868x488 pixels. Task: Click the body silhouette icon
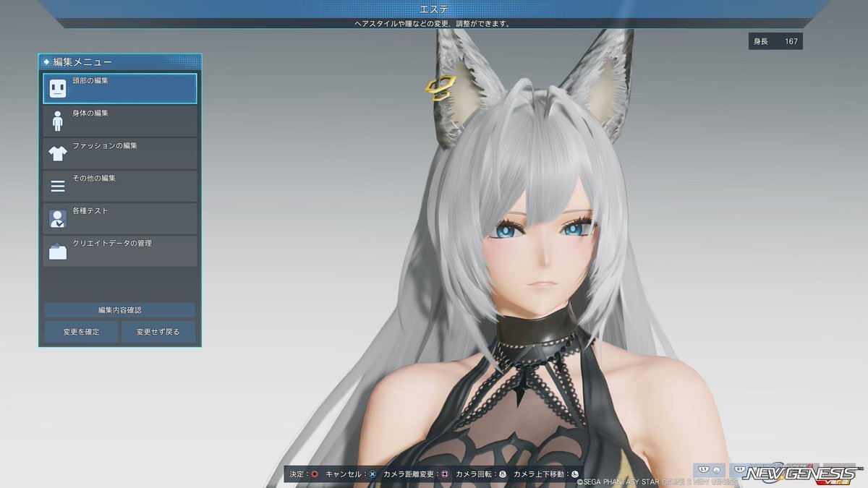[58, 121]
